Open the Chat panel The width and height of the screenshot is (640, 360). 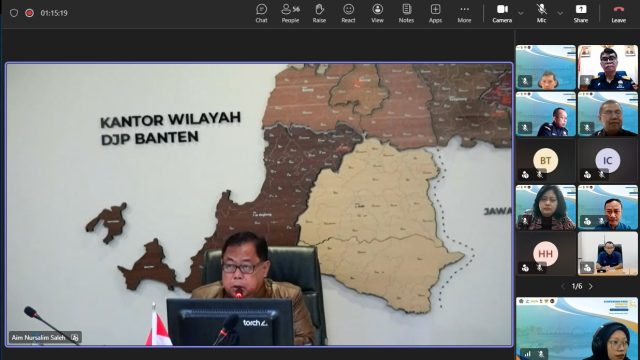[x=261, y=13]
